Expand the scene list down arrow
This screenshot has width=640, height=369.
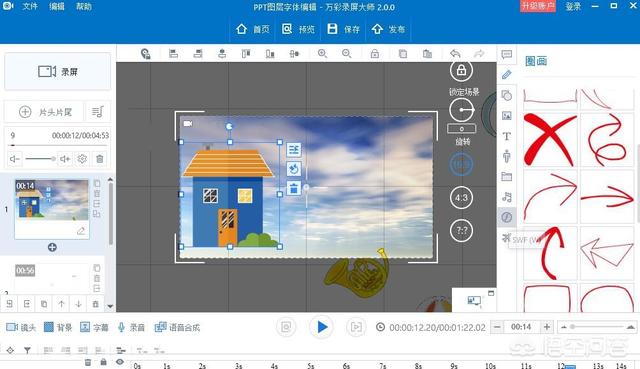110,306
